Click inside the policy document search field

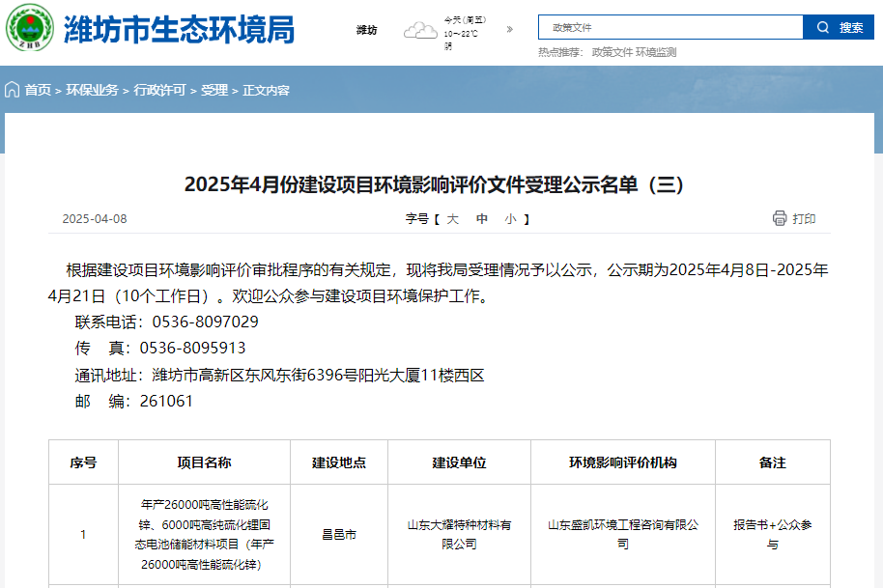[667, 27]
